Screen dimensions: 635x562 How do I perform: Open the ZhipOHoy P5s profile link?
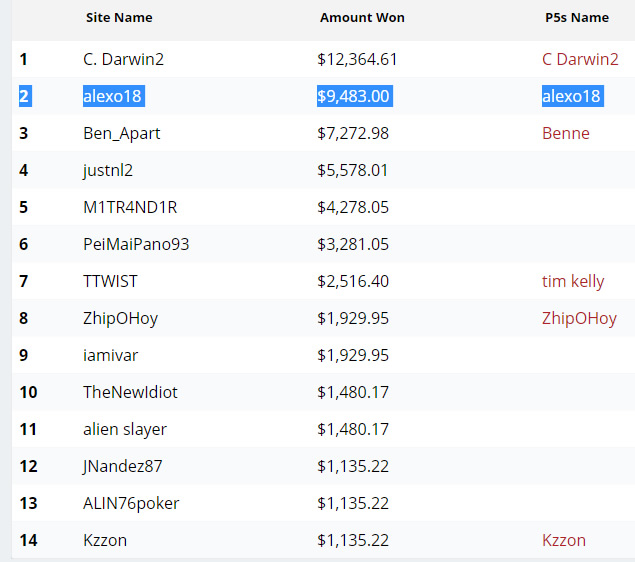[x=579, y=318]
